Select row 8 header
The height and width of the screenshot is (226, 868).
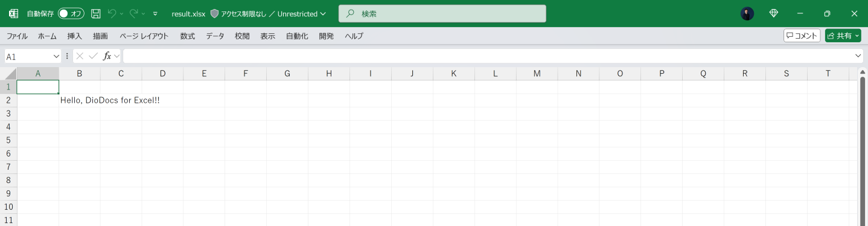pyautogui.click(x=8, y=180)
